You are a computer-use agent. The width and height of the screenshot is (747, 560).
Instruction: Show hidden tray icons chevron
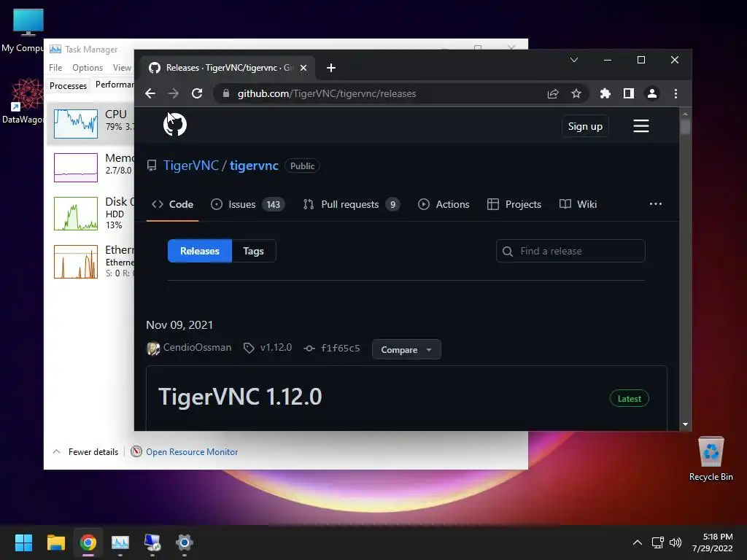pyautogui.click(x=637, y=542)
